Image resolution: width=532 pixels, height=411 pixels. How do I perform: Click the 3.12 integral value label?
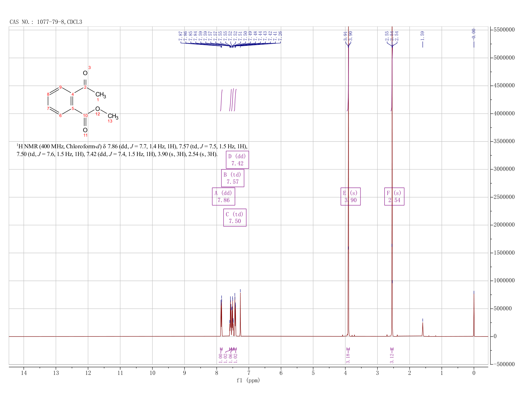(392, 358)
